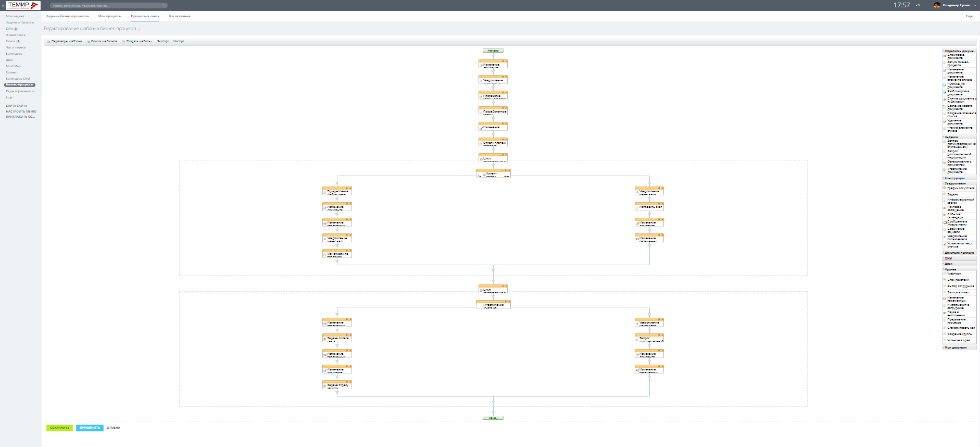Screen dimensions: 980x447
Task: Select the Исправить счет activity node
Action: pos(649,207)
